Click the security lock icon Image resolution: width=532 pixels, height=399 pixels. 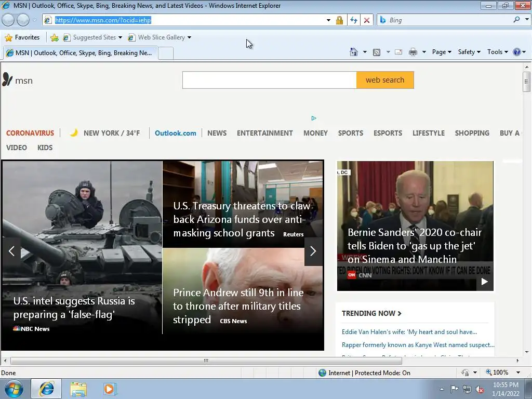coord(339,20)
